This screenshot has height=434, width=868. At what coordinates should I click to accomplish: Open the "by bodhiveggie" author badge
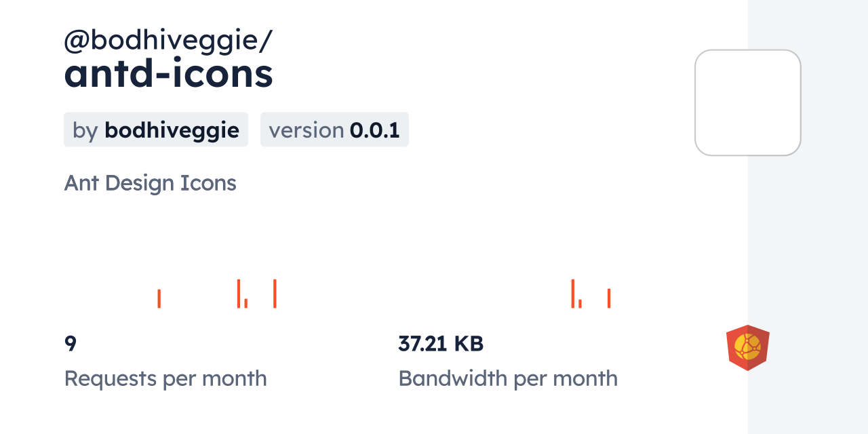point(155,130)
